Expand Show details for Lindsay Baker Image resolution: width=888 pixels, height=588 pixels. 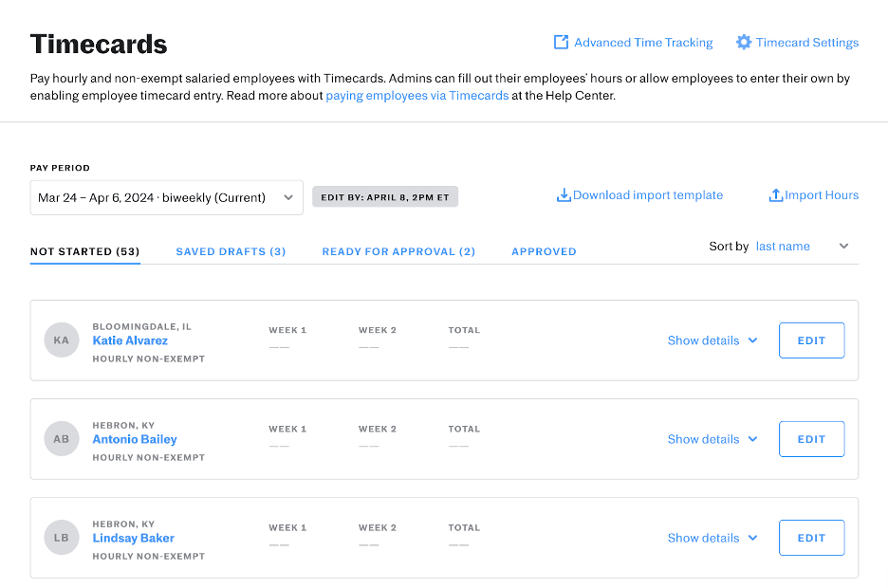712,538
